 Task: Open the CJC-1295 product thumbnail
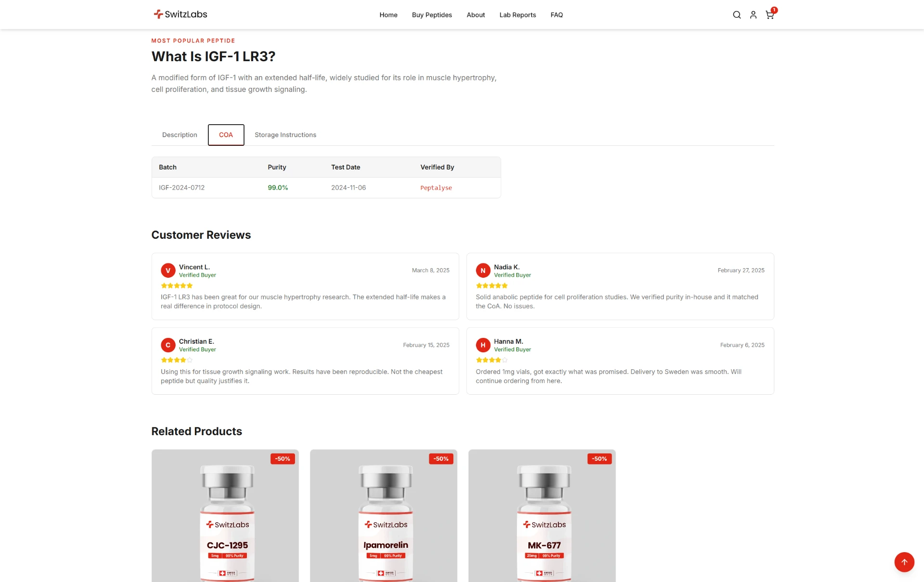coord(225,516)
